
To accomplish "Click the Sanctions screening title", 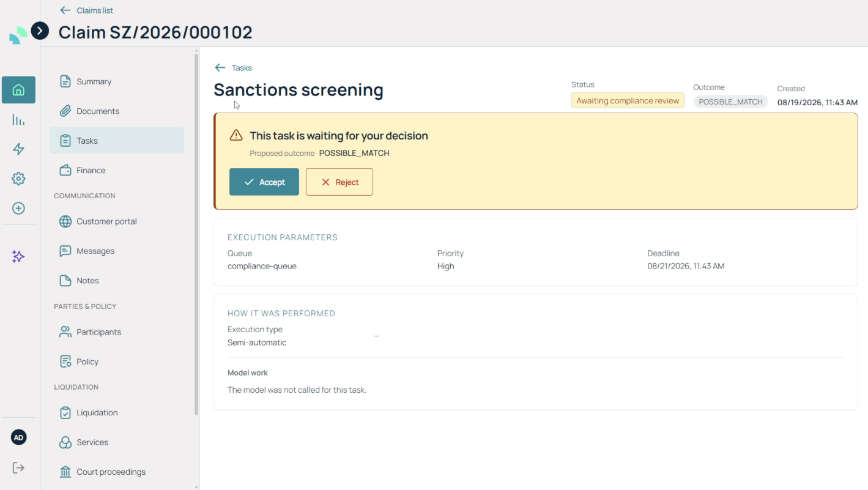I will coord(299,90).
